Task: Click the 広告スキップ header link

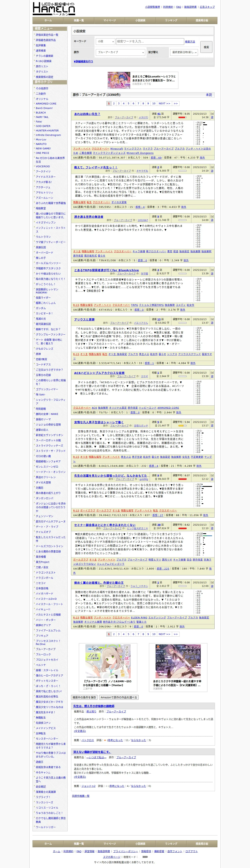Action: (x=207, y=7)
